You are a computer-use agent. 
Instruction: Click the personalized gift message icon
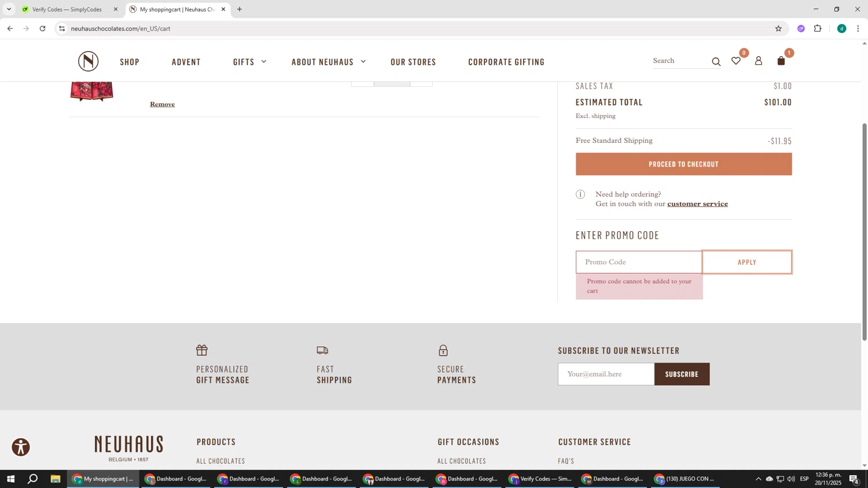(x=202, y=350)
